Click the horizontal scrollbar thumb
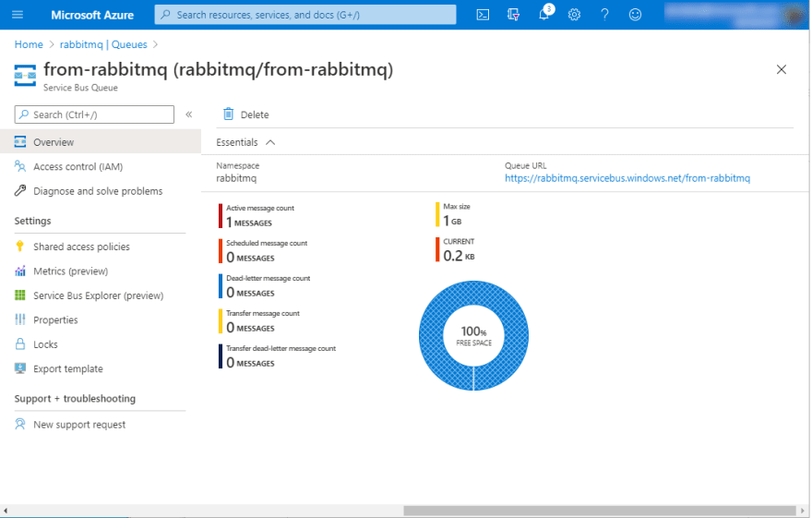Image resolution: width=812 pixels, height=518 pixels. 600,511
